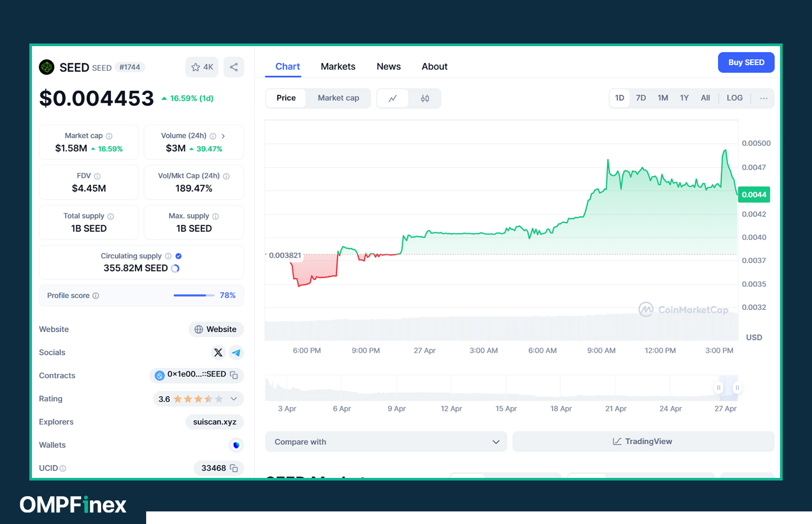The height and width of the screenshot is (524, 812).
Task: Click the share icon button
Action: click(x=234, y=67)
